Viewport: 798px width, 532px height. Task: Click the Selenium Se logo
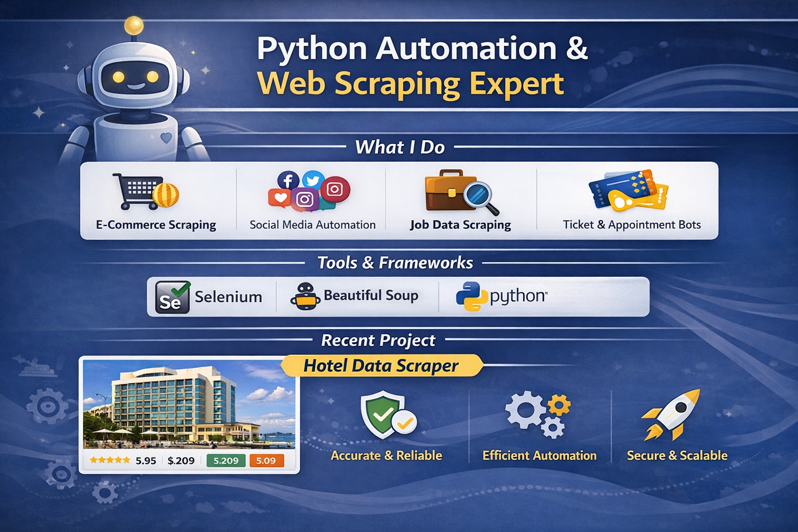[x=172, y=297]
